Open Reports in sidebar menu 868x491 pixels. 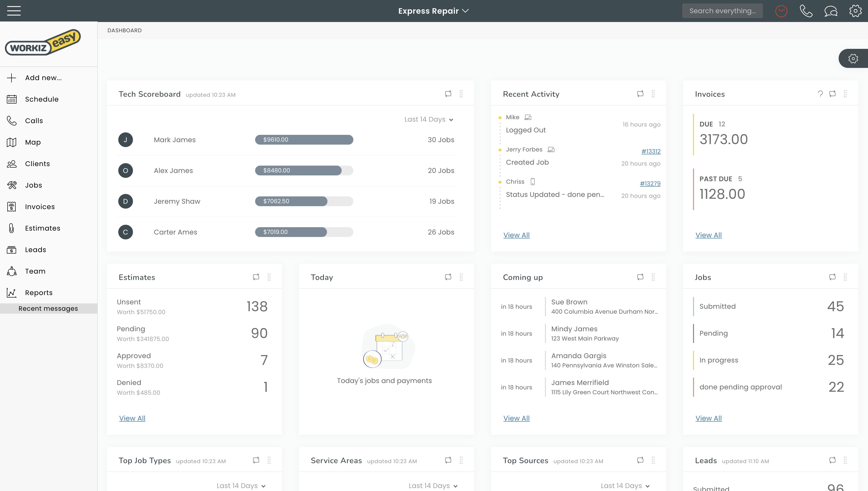coord(38,293)
